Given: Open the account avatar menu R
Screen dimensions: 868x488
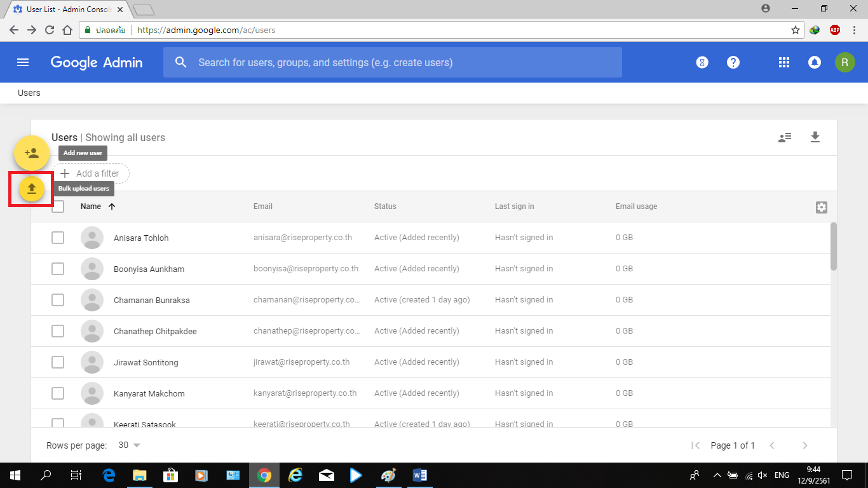Looking at the screenshot, I should [844, 62].
